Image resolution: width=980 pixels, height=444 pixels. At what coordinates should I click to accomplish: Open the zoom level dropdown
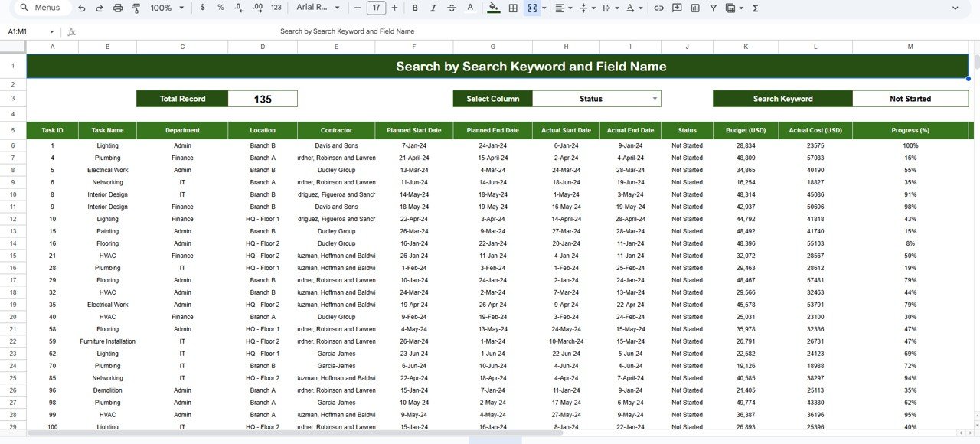(x=163, y=8)
